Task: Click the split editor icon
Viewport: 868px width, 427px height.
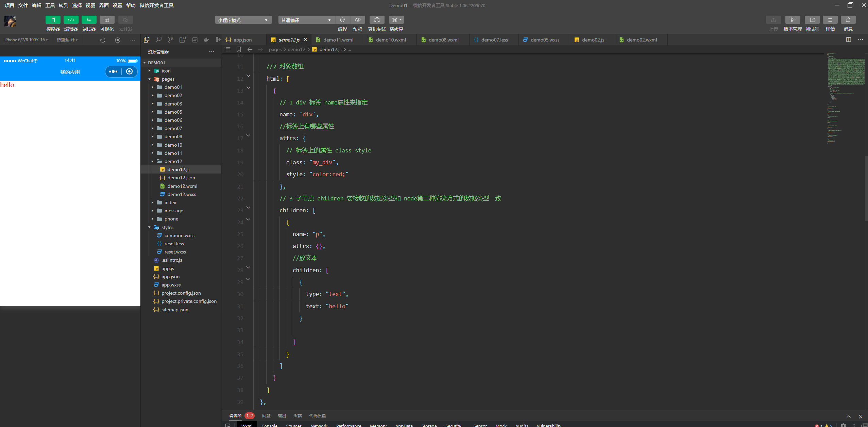Action: [x=848, y=40]
